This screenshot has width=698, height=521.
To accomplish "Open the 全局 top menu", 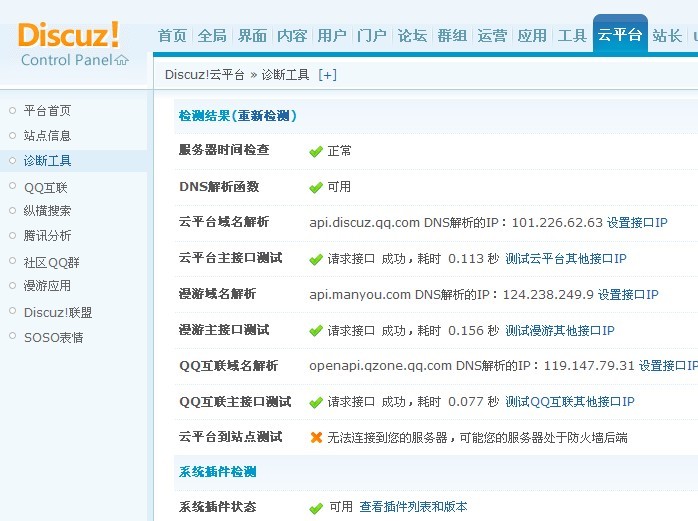I will pyautogui.click(x=212, y=36).
